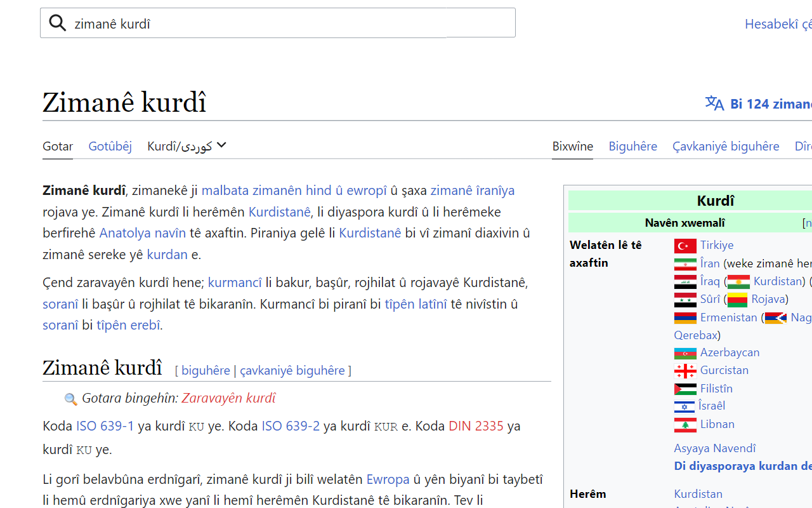The image size is (812, 508).
Task: Click the Georgia flag icon
Action: pyautogui.click(x=685, y=371)
